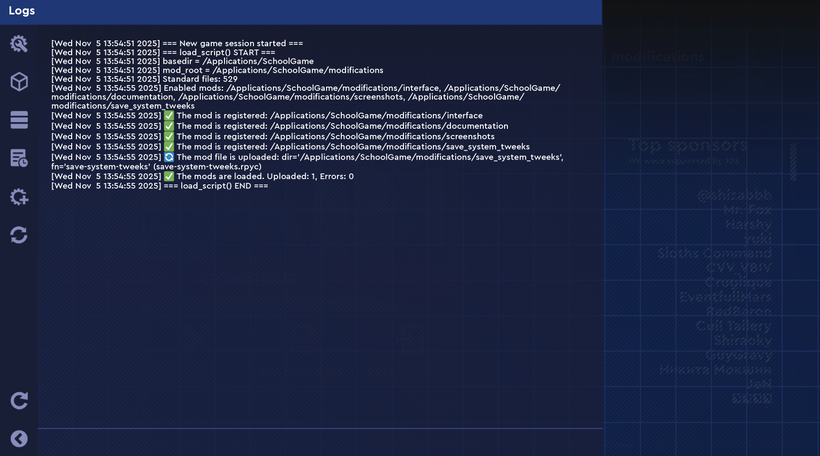The width and height of the screenshot is (820, 456).
Task: Select sponsor name 'Sloths Command'
Action: [714, 254]
